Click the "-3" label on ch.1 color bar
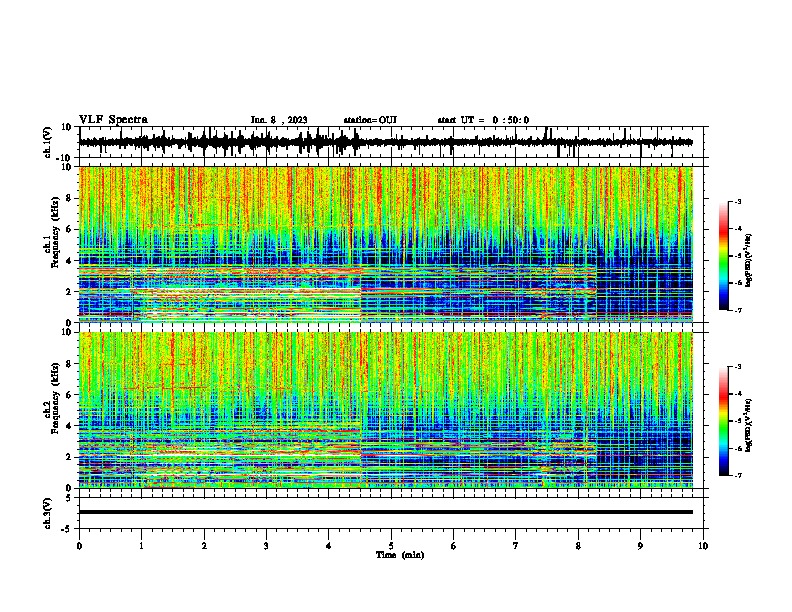Image resolution: width=792 pixels, height=612 pixels. pyautogui.click(x=737, y=202)
